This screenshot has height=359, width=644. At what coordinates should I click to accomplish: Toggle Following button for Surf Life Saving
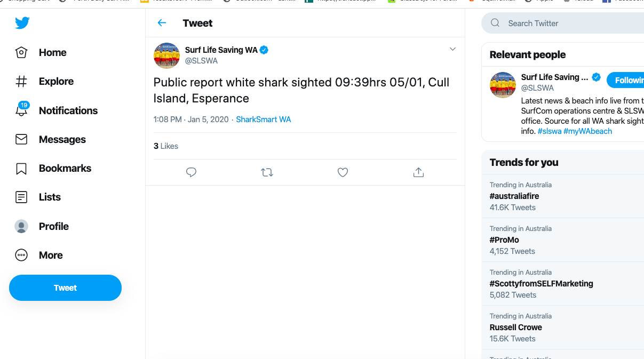coord(627,80)
